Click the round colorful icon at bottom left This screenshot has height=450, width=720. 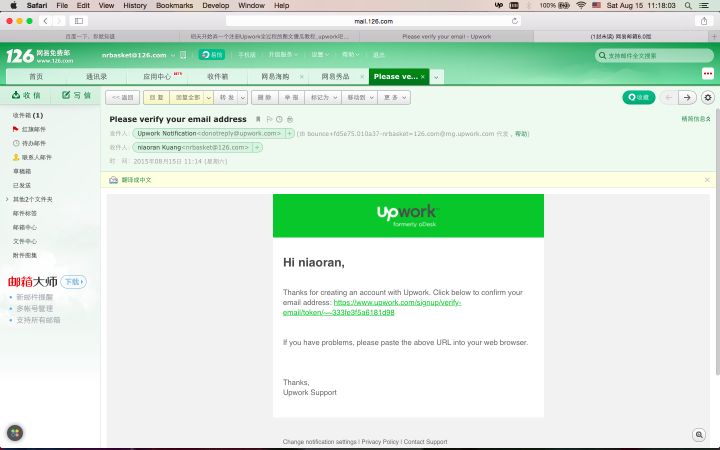pos(15,433)
